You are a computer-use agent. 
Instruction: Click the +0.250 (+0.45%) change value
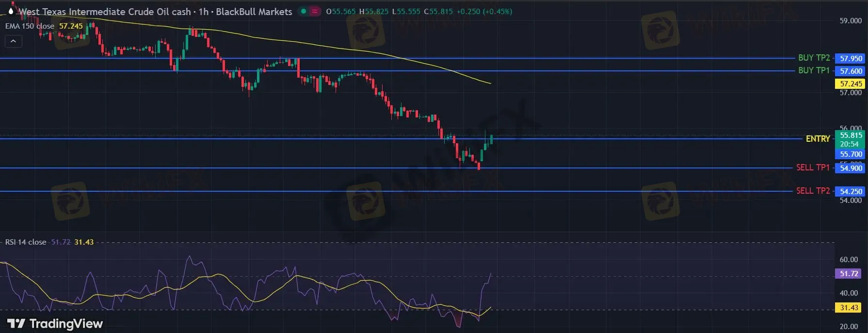(484, 12)
